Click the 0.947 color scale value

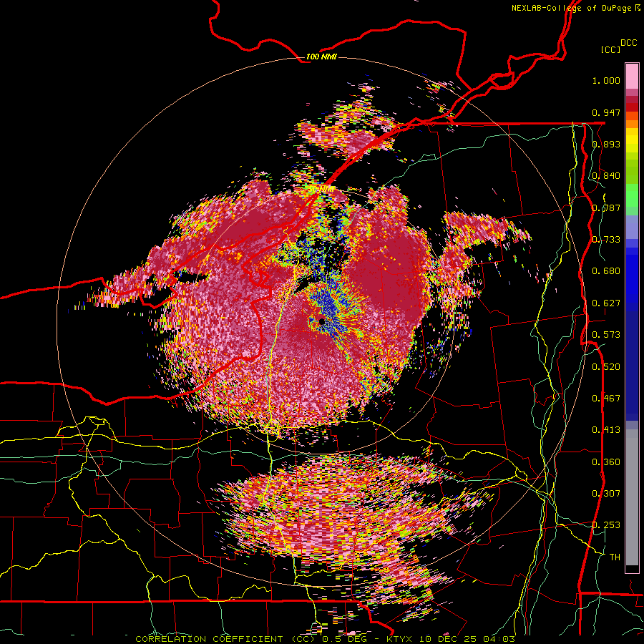(606, 112)
